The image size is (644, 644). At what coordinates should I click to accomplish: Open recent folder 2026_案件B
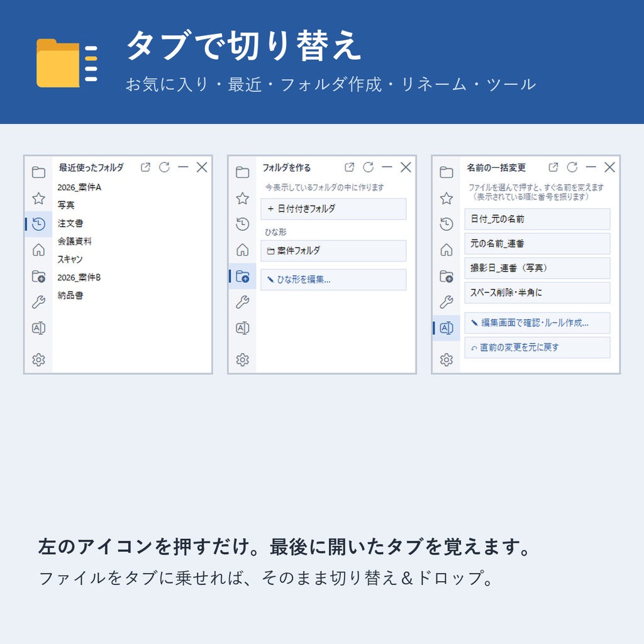pyautogui.click(x=79, y=277)
